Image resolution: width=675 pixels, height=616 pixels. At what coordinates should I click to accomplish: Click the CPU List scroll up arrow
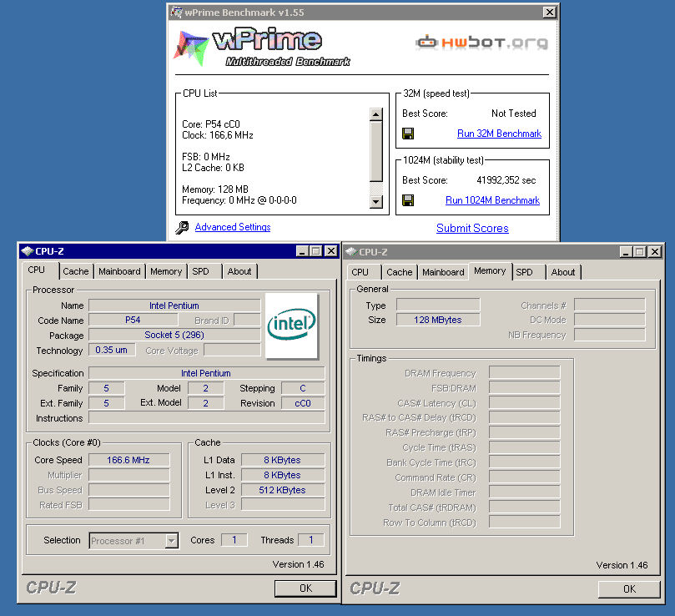coord(375,114)
